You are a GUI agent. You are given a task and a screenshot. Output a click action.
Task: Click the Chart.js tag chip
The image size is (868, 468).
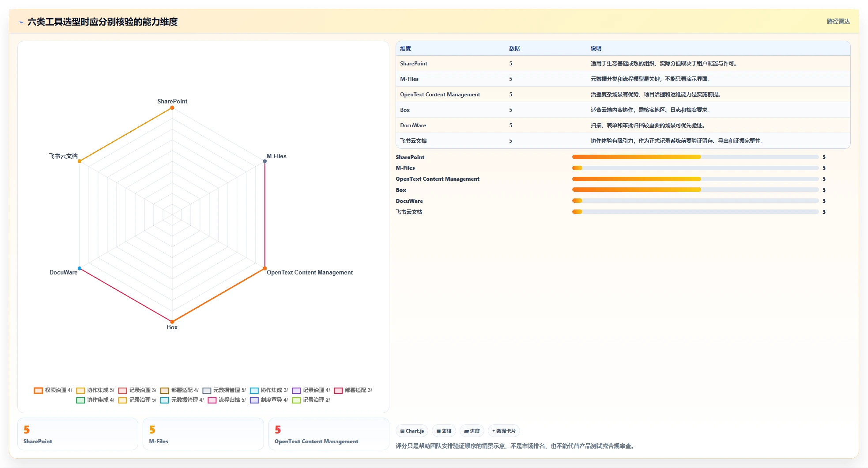(x=412, y=431)
